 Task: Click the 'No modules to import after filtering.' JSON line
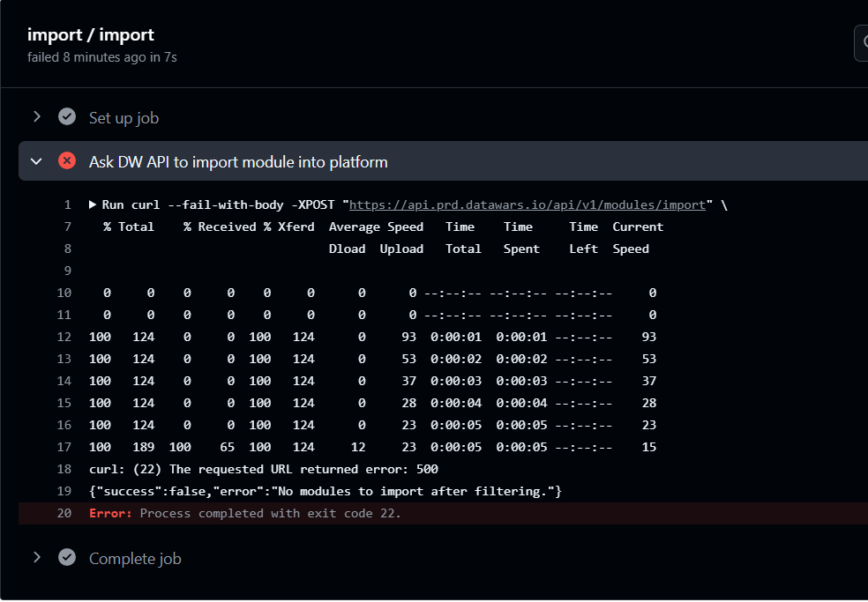click(x=325, y=491)
